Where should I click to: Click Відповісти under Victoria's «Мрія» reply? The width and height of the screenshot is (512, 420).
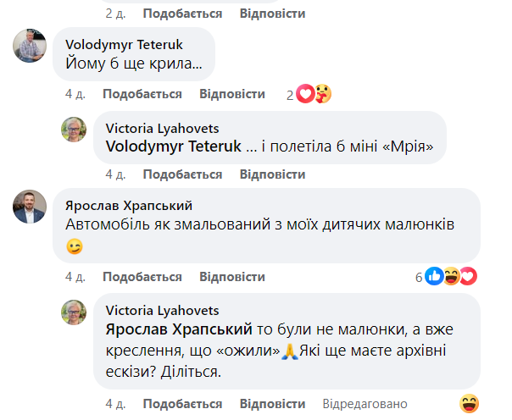[272, 174]
